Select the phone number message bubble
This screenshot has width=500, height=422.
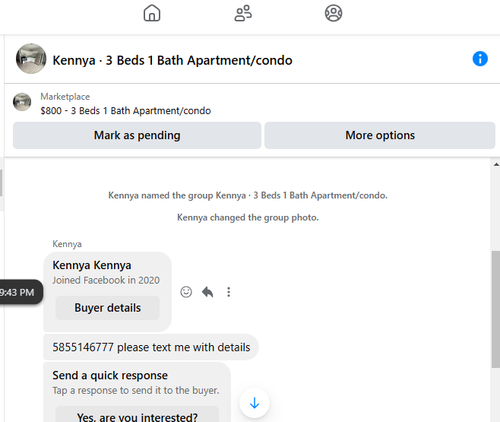click(151, 347)
